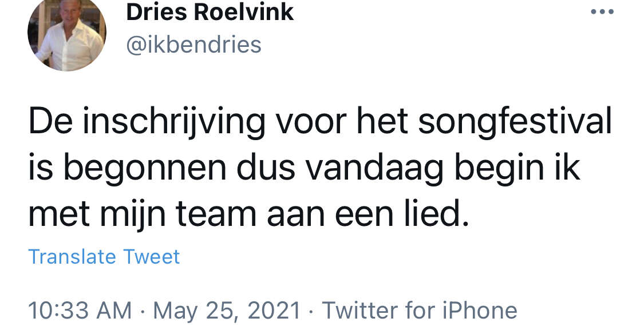Select the May 25, 2021 date
This screenshot has width=644, height=334.
(227, 311)
